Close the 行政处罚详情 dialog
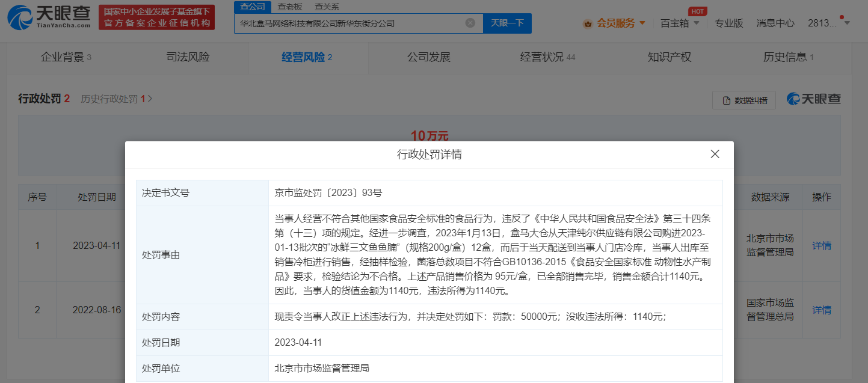Image resolution: width=868 pixels, height=383 pixels. 715,154
